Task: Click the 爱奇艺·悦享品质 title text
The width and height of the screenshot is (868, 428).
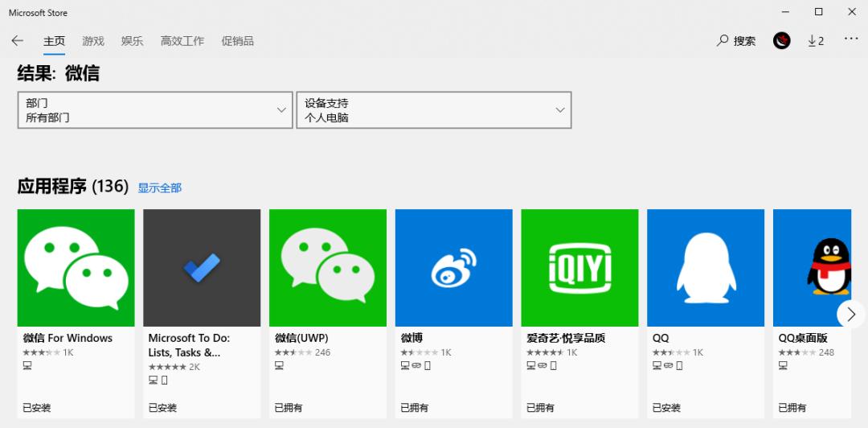Action: coord(566,338)
